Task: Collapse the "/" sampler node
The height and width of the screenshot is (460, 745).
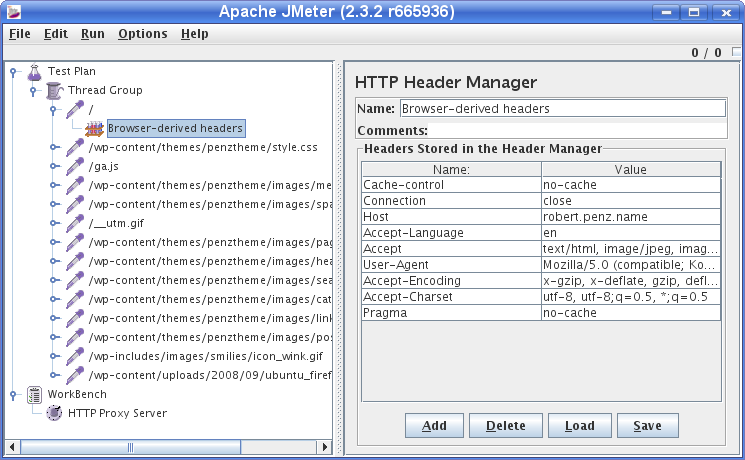Action: pos(53,110)
